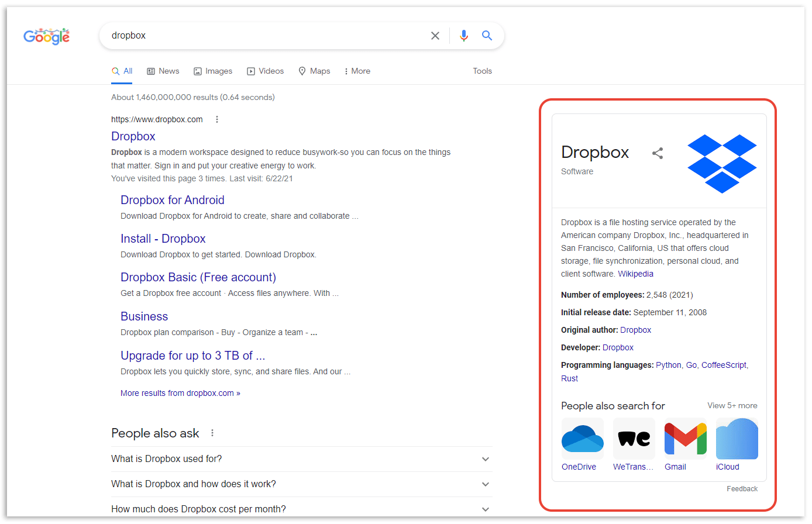Open options menu beside dropbox.com URL
Viewport: 812px width, 524px height.
pyautogui.click(x=217, y=119)
